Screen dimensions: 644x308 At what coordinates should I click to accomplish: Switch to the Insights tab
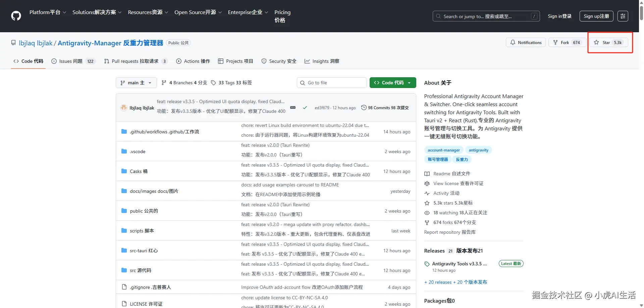point(322,61)
